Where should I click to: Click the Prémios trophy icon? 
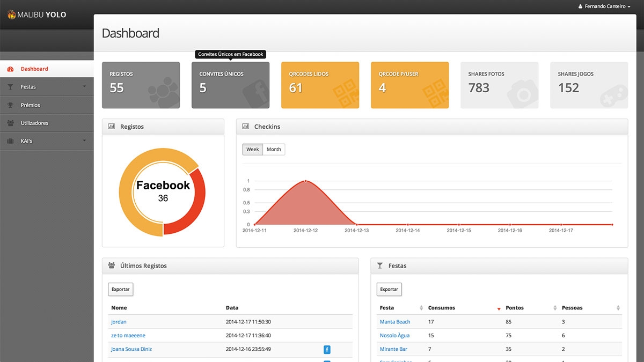[x=10, y=105]
